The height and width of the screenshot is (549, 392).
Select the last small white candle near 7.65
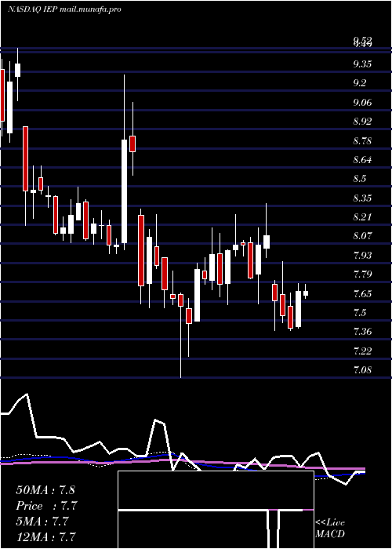[306, 293]
